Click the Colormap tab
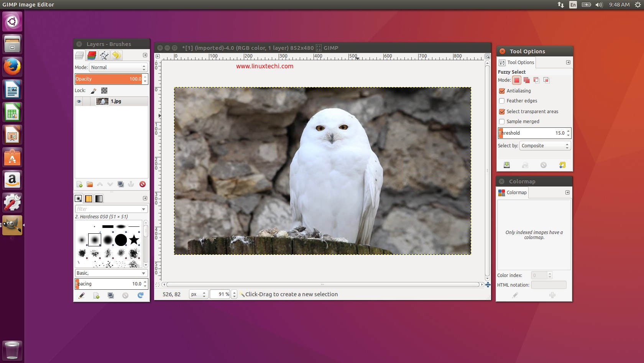This screenshot has height=363, width=644. pyautogui.click(x=513, y=193)
